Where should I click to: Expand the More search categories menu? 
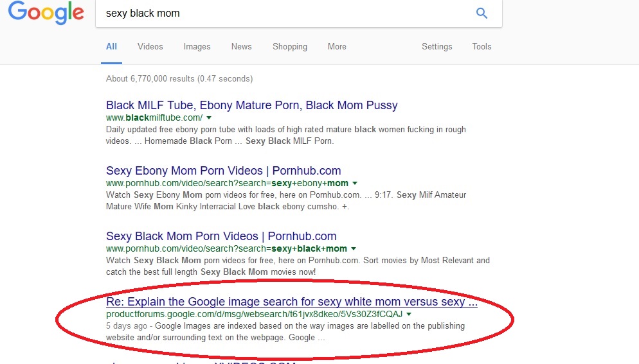(x=337, y=46)
